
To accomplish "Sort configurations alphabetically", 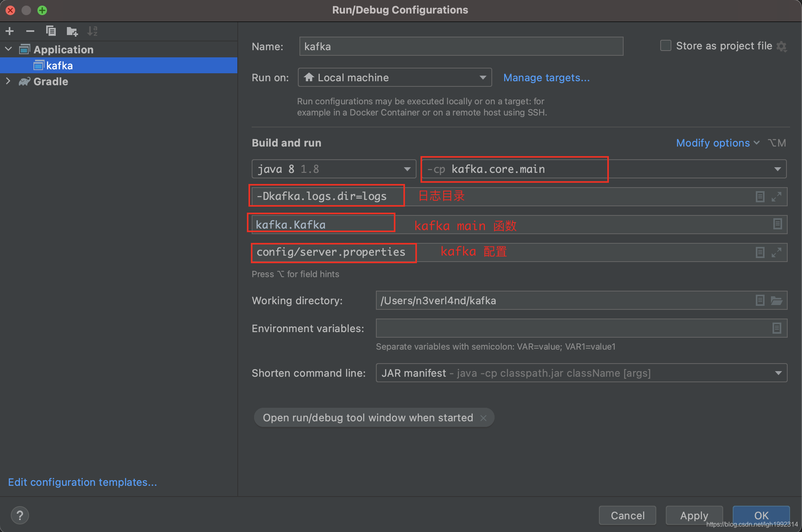I will click(93, 31).
